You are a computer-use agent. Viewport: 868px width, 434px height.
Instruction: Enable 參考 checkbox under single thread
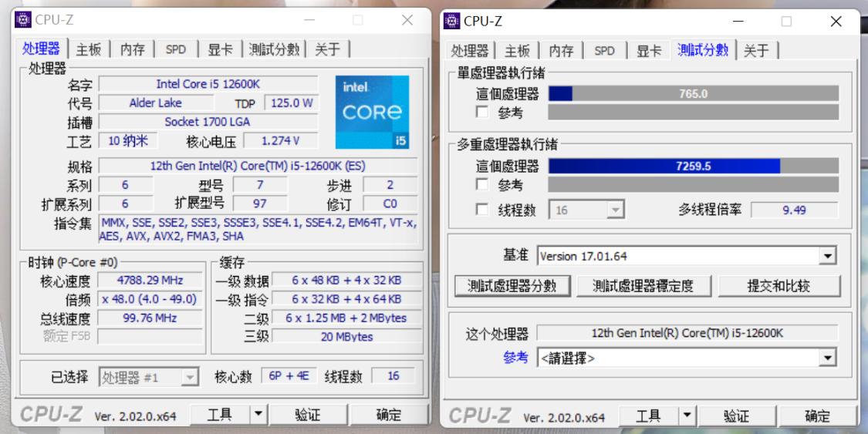482,113
